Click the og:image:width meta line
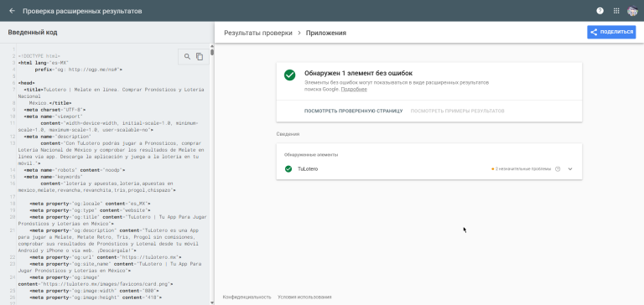The image size is (644, 305). [94, 290]
